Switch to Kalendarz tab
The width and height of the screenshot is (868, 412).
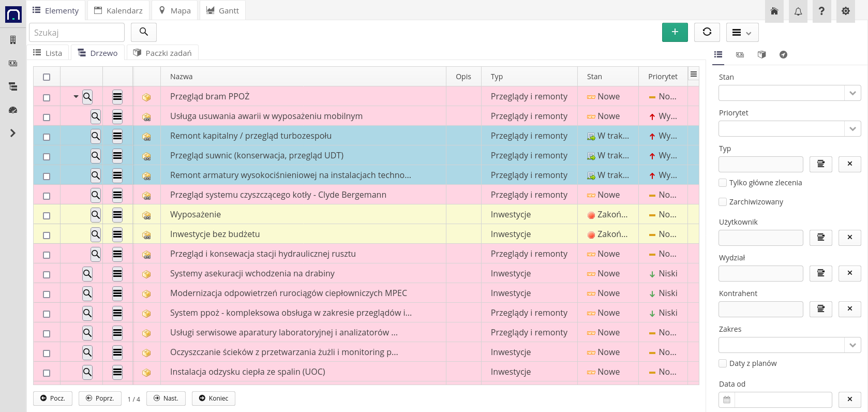pyautogui.click(x=118, y=10)
